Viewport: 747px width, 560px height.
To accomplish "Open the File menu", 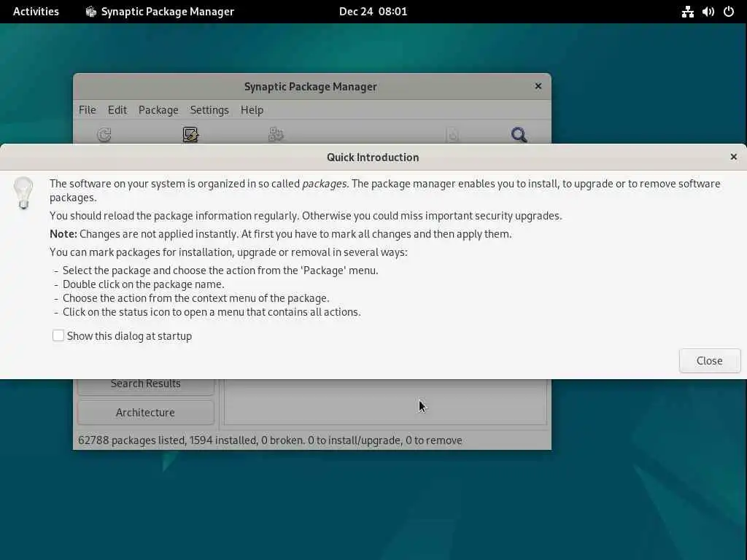I will pos(88,110).
